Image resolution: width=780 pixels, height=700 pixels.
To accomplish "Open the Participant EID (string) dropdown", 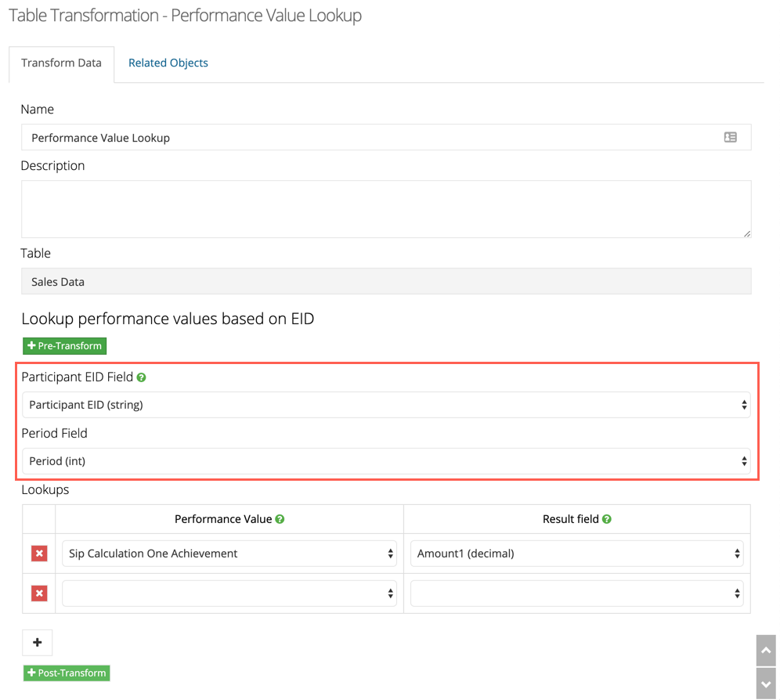I will 386,405.
